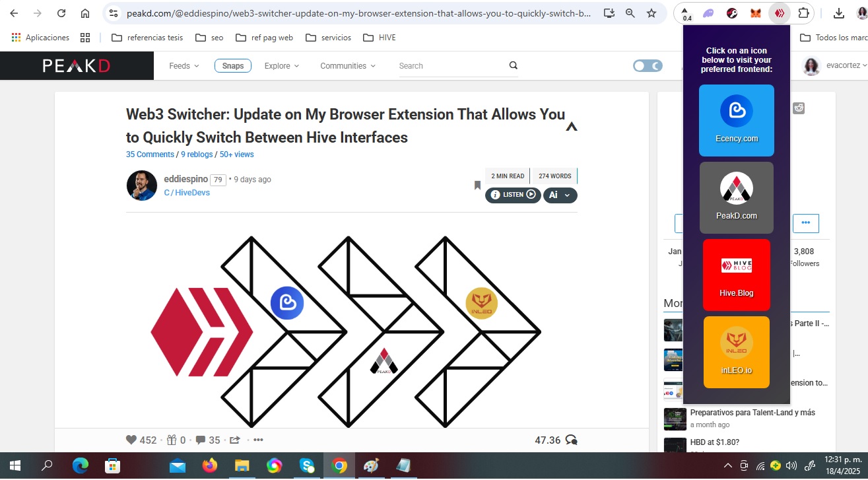868x480 pixels.
Task: Open the Preparativos para Talent-Land post thumbnail
Action: tap(675, 419)
